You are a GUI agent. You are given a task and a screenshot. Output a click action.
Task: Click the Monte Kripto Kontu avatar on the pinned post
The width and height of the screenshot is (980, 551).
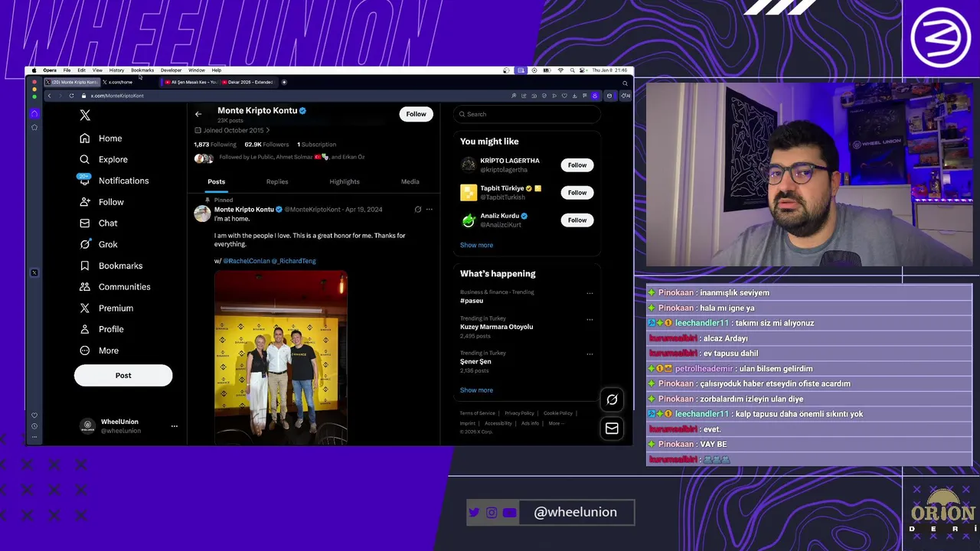[x=202, y=214]
